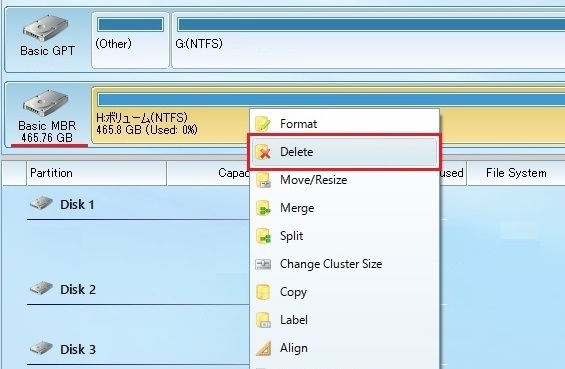This screenshot has width=565, height=369.
Task: Select the Disk 1 row label
Action: pyautogui.click(x=77, y=205)
